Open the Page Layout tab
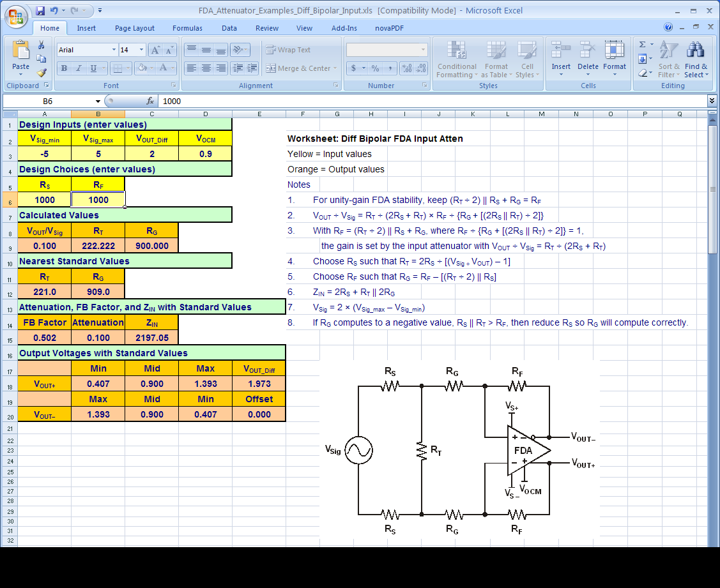 click(x=135, y=28)
